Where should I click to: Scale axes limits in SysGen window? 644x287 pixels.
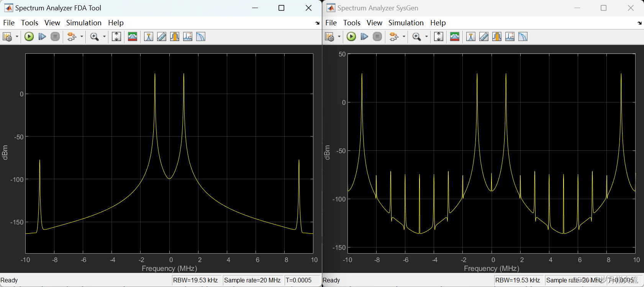pyautogui.click(x=439, y=37)
